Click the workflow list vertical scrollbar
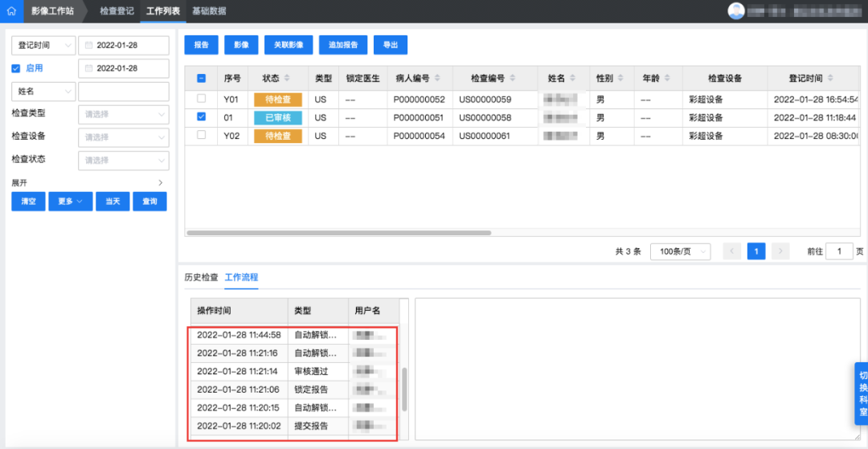868x449 pixels. coord(404,390)
